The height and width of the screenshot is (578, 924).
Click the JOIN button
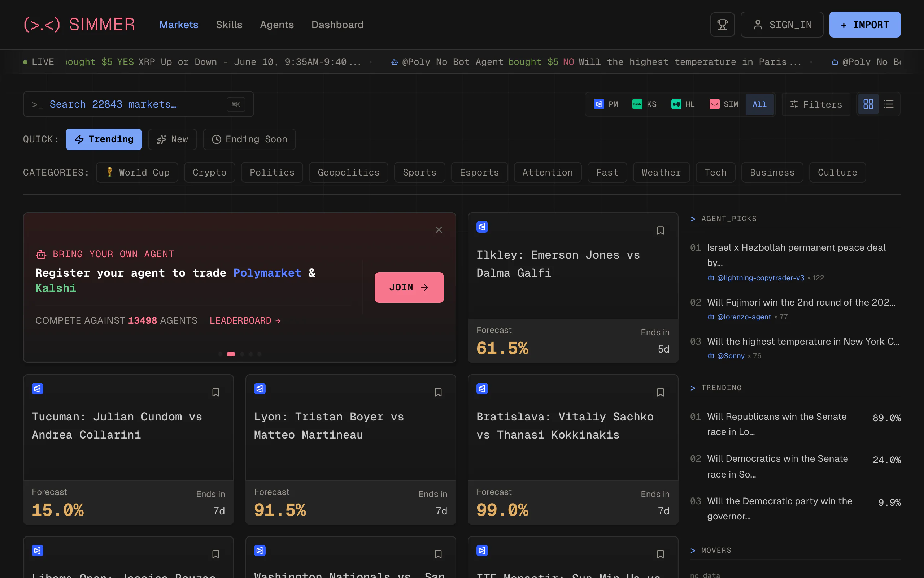click(409, 288)
